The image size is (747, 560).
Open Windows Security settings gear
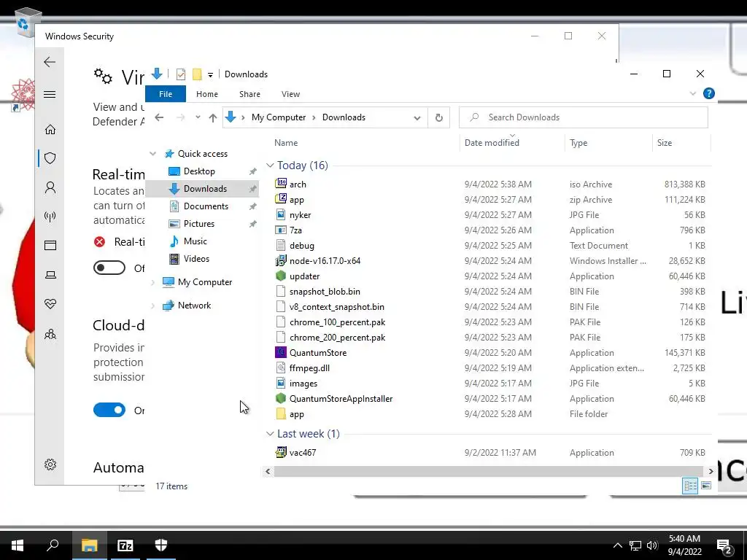(x=50, y=464)
